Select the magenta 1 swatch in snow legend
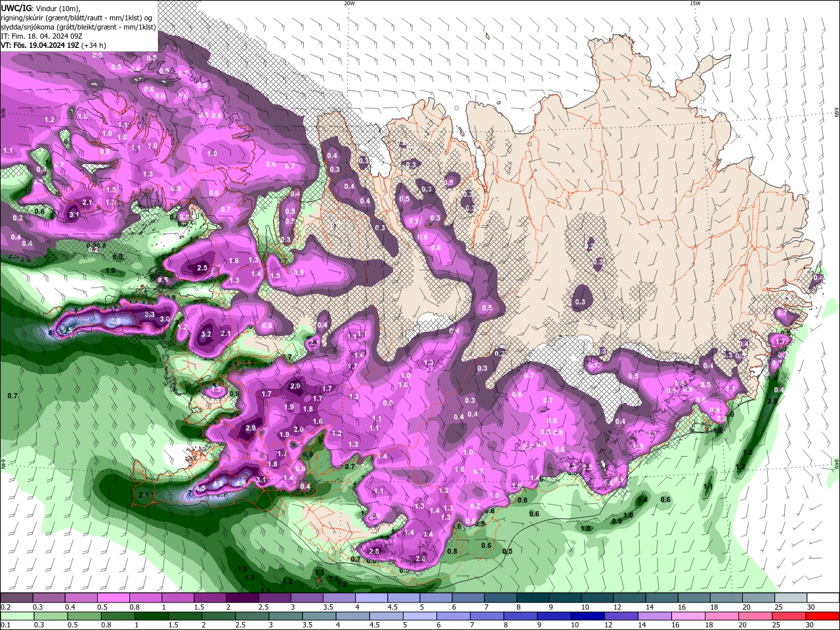Viewport: 840px width, 630px height. tap(178, 598)
